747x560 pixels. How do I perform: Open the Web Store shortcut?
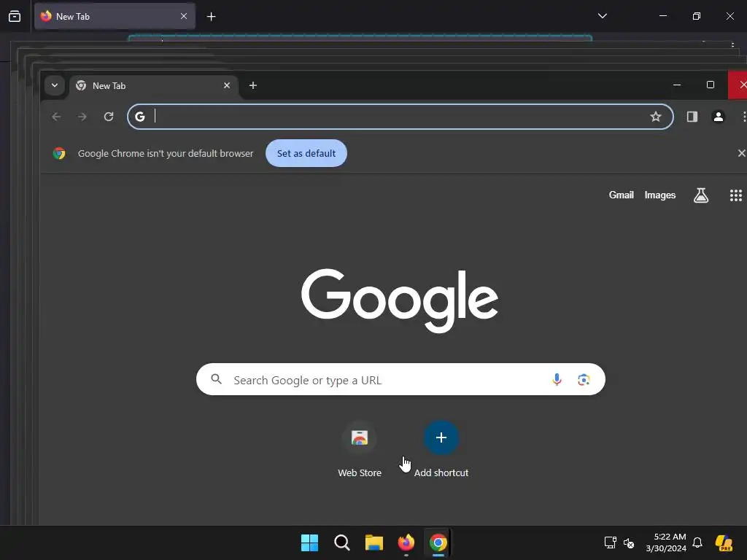pyautogui.click(x=360, y=449)
